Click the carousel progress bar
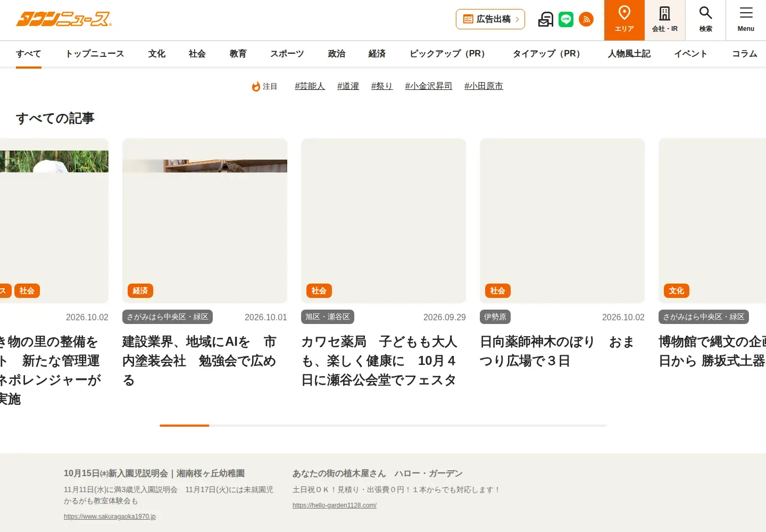The image size is (766, 532). pos(383,426)
